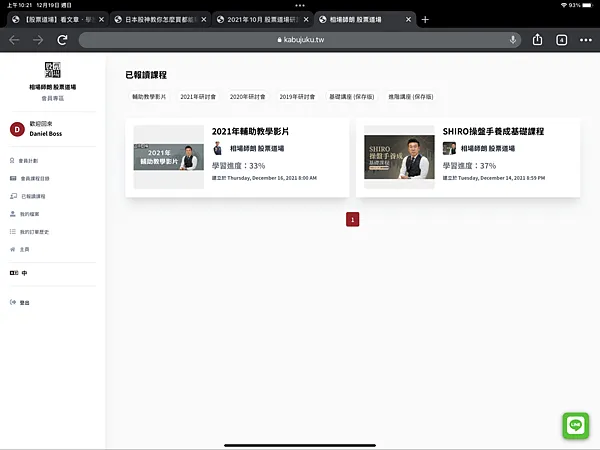Add a new tab with the plus icon
The image size is (600, 450).
[x=425, y=20]
